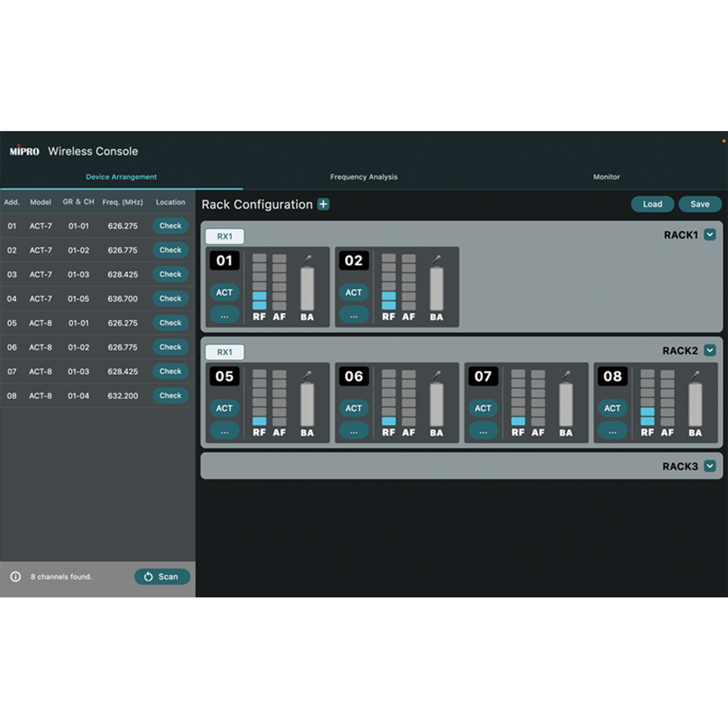
Task: Toggle ACT on channel 08
Action: point(612,408)
